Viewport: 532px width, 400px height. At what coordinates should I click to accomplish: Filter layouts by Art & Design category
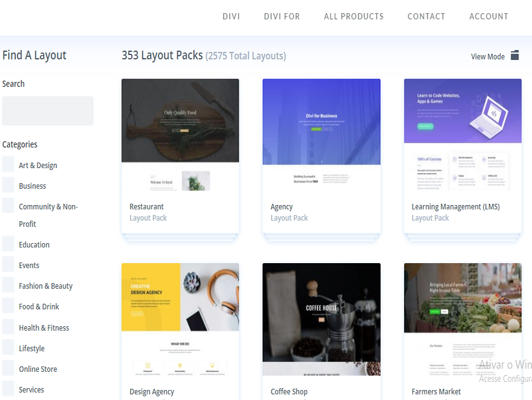(x=7, y=165)
